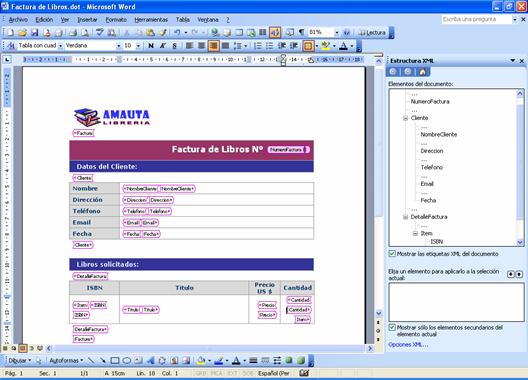
Task: Click the Print icon in the toolbar
Action: point(73,33)
